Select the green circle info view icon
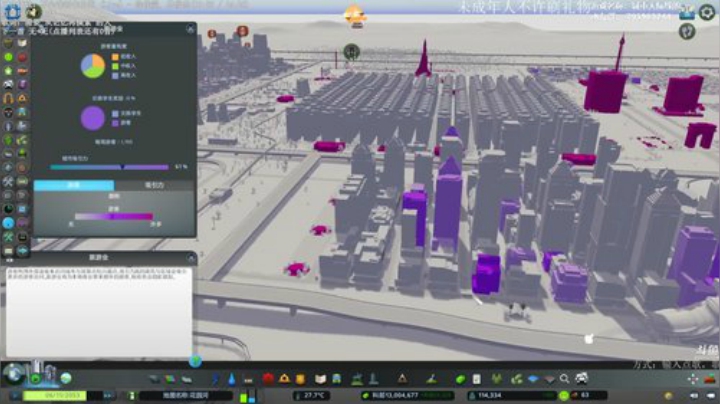This screenshot has width=720, height=404. tap(8, 57)
